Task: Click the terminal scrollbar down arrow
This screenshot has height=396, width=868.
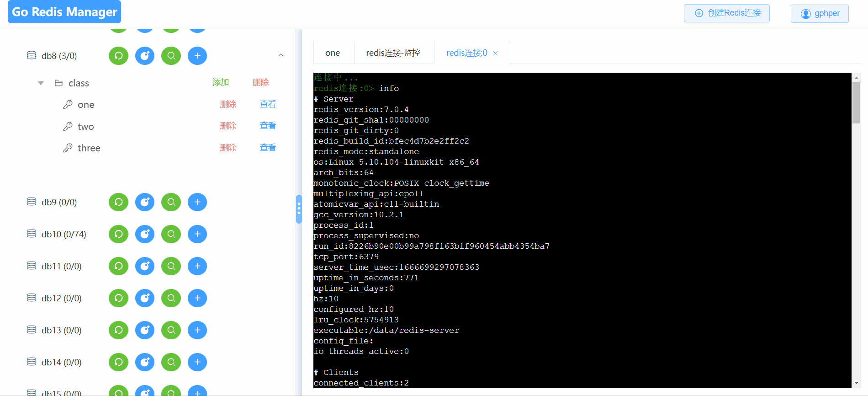Action: [857, 383]
